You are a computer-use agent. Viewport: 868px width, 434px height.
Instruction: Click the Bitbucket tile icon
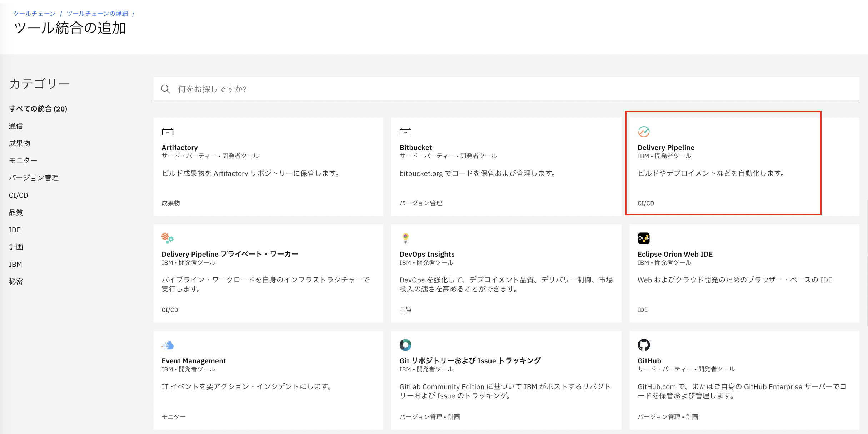pyautogui.click(x=405, y=132)
